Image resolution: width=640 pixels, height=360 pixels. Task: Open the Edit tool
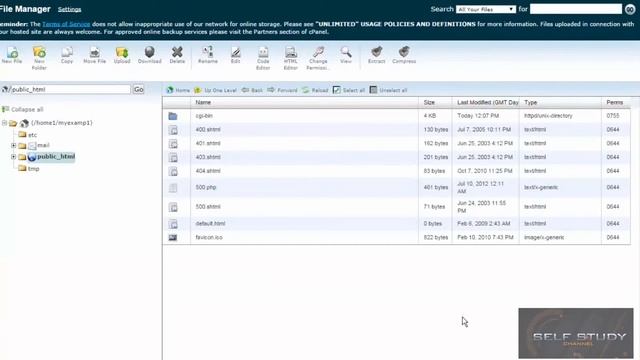(x=236, y=55)
